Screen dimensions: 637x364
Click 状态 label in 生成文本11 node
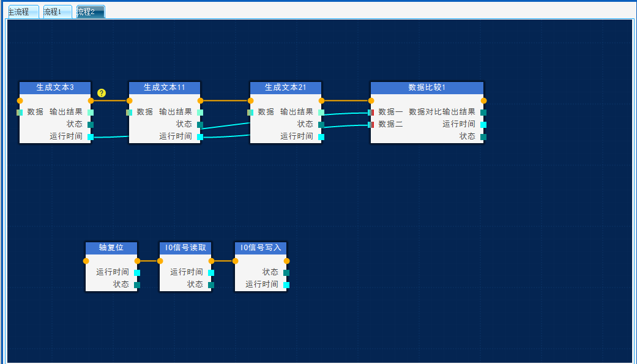pyautogui.click(x=184, y=124)
